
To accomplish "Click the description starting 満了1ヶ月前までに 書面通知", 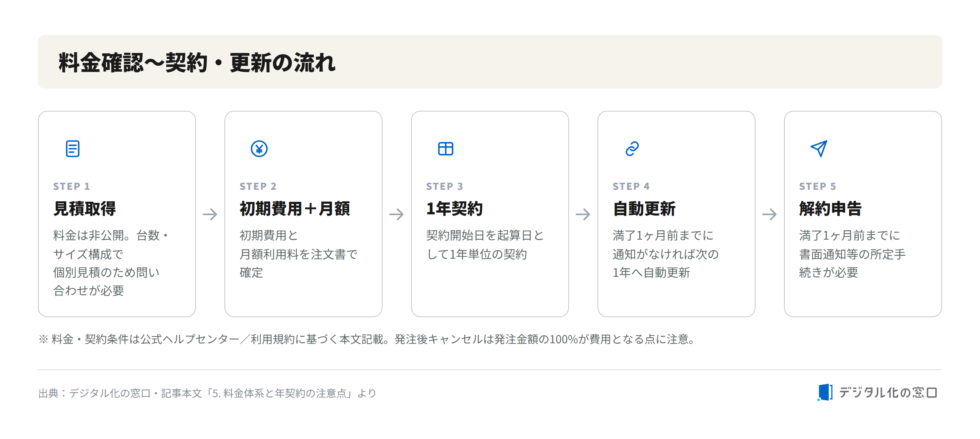I will [852, 254].
